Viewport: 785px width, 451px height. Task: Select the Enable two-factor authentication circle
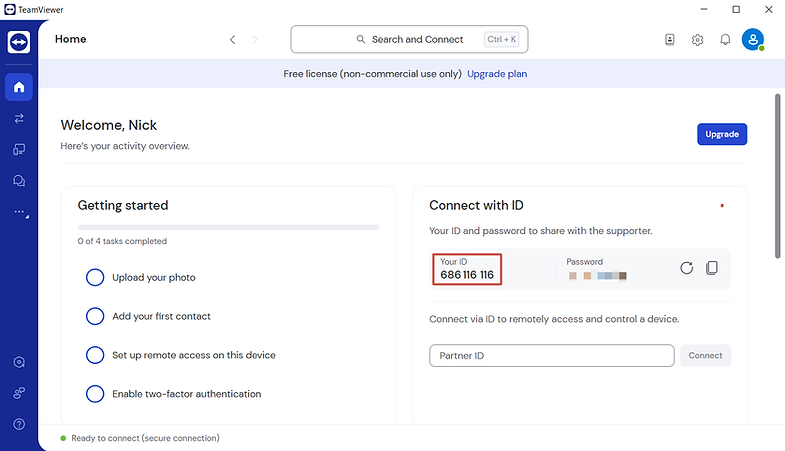click(x=95, y=394)
